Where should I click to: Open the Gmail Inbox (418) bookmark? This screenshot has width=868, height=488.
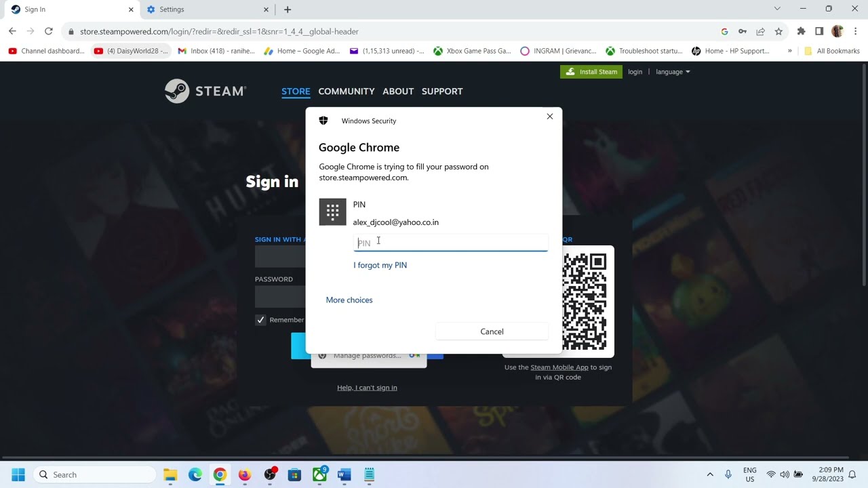(x=216, y=51)
